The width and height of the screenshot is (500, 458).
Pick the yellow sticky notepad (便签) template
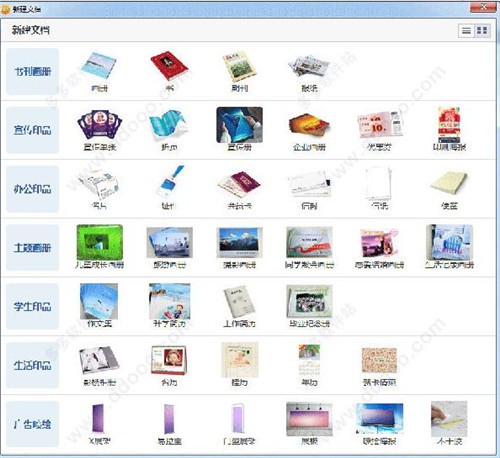[449, 183]
